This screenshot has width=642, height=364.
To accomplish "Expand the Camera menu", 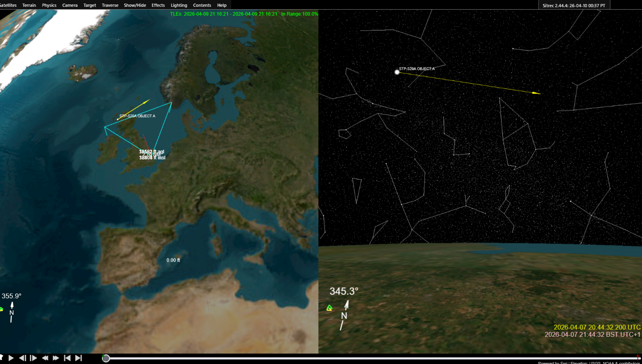I will coord(70,5).
